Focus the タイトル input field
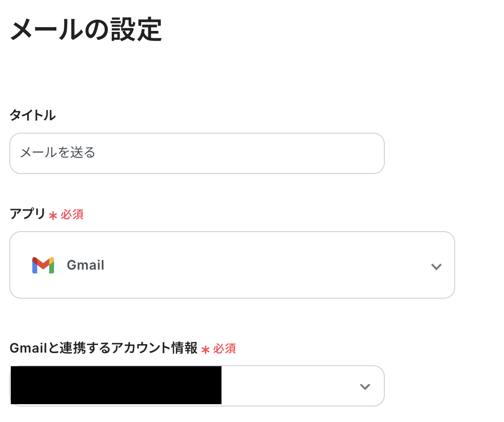 point(197,153)
